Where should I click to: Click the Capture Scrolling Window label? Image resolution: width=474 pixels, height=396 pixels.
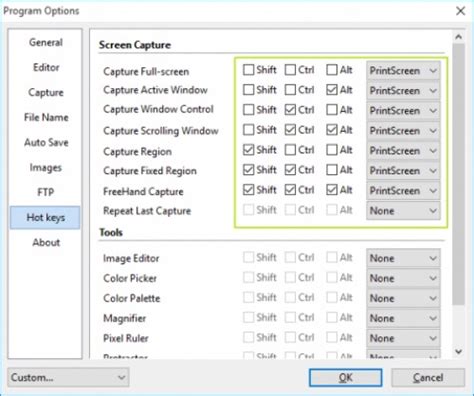(161, 131)
